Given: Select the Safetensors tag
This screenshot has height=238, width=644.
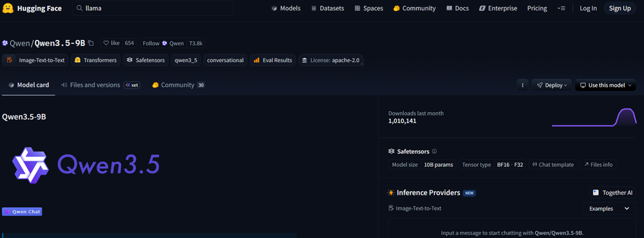Looking at the screenshot, I should pos(146,60).
